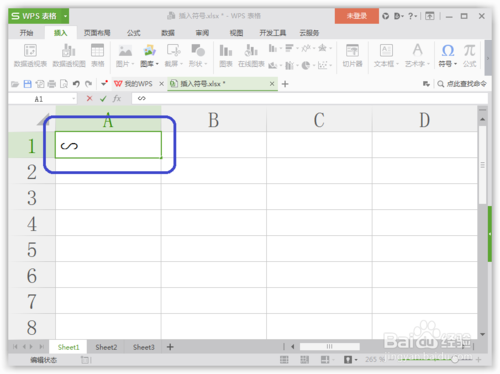This screenshot has width=500, height=374.
Task: Redo the last action
Action: [88, 84]
